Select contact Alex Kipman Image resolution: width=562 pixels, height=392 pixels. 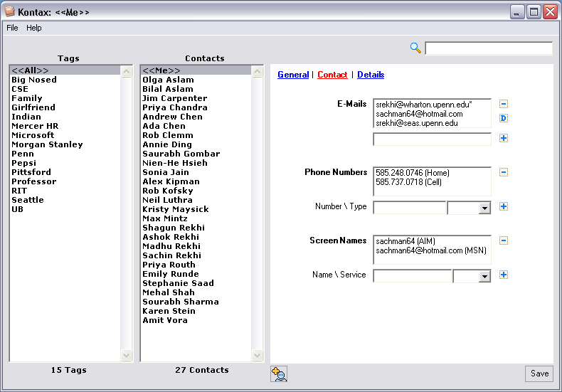point(196,181)
